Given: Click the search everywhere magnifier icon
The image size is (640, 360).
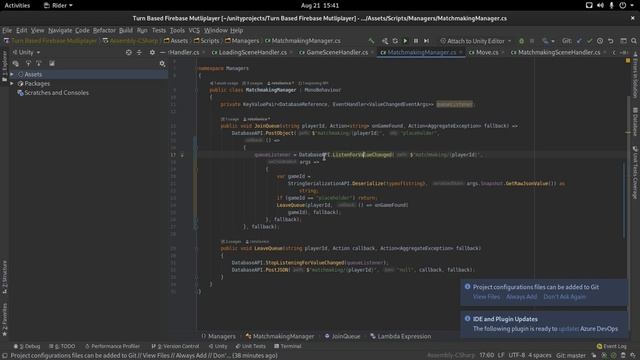Looking at the screenshot, I should pos(633,41).
